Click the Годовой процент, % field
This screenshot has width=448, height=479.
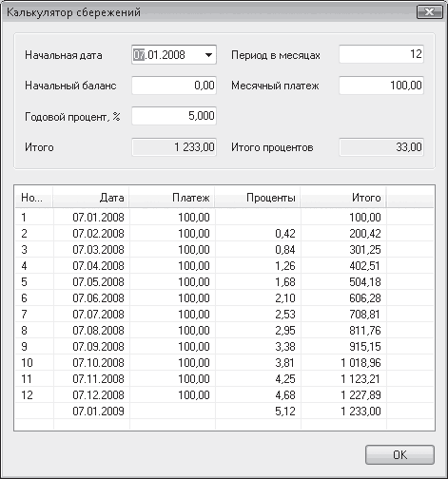click(174, 116)
